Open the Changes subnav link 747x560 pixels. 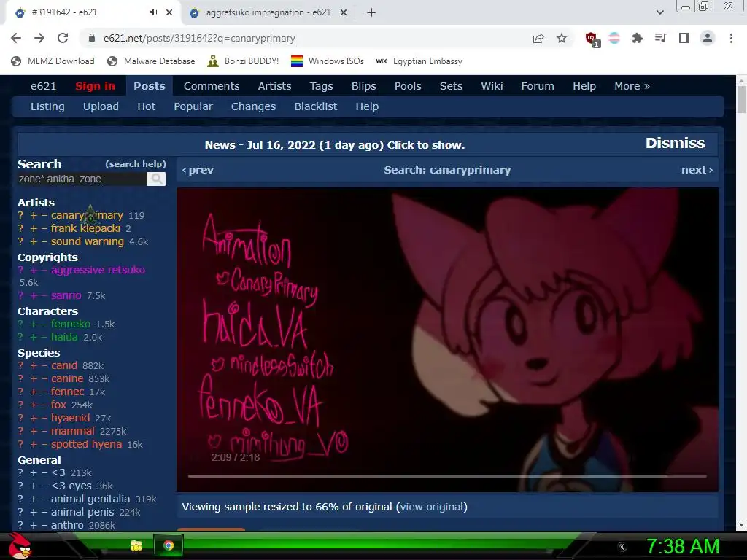(253, 106)
